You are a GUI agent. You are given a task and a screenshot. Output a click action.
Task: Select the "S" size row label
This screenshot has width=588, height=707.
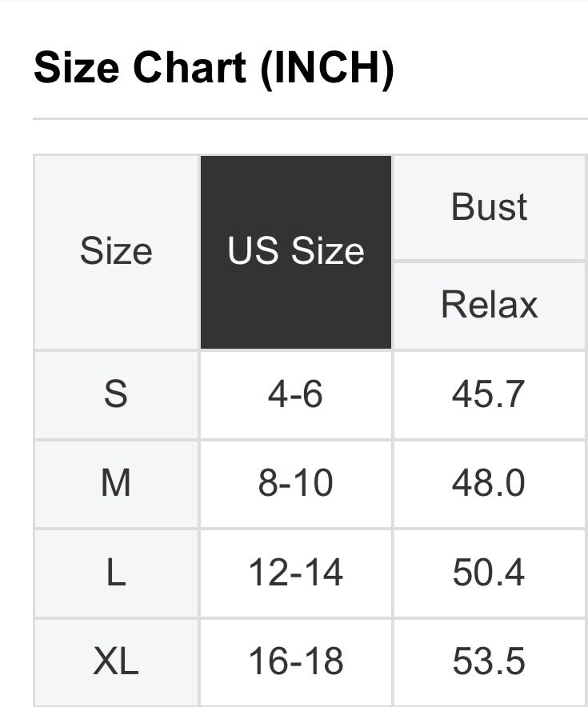pyautogui.click(x=116, y=394)
